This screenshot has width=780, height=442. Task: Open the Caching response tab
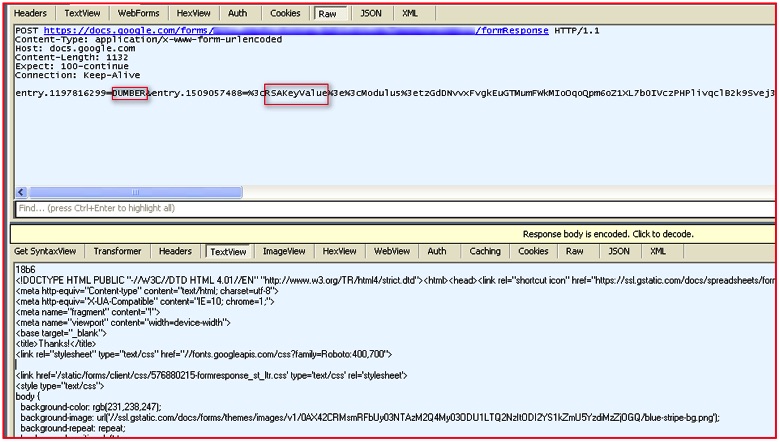(485, 251)
